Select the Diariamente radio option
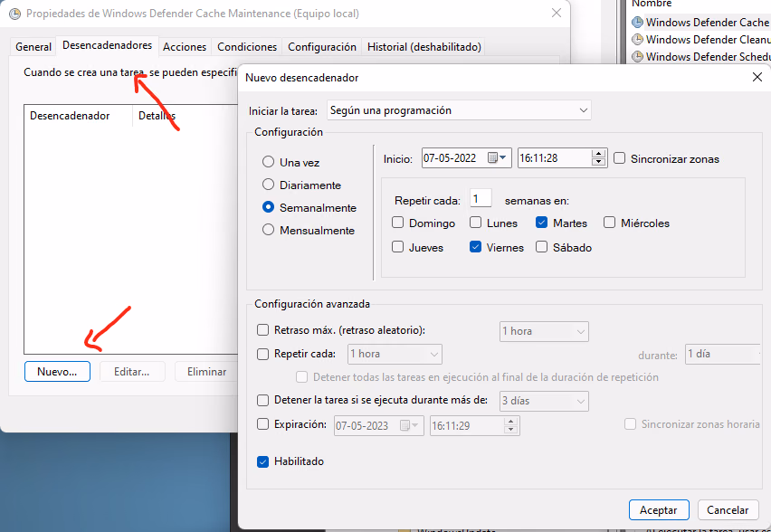 click(268, 185)
